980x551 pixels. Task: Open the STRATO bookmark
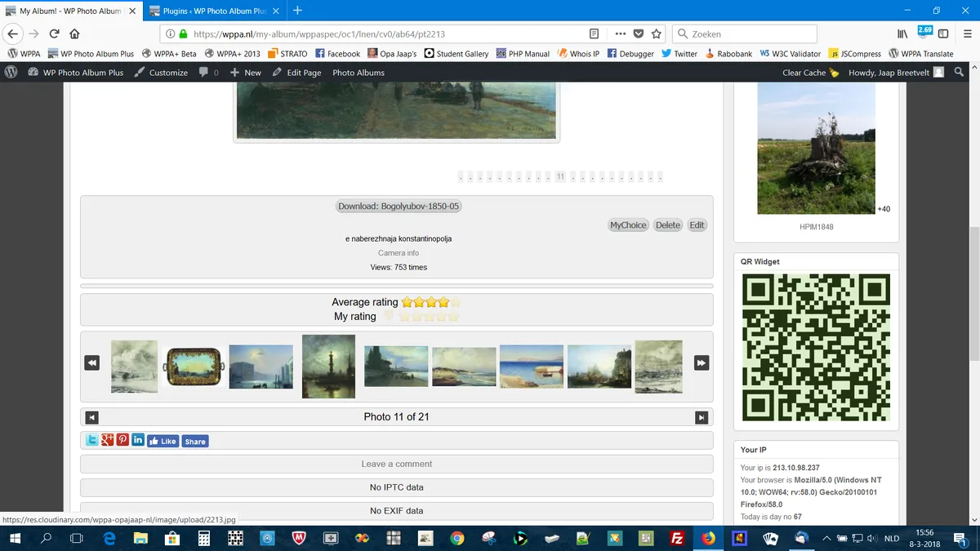(x=287, y=54)
